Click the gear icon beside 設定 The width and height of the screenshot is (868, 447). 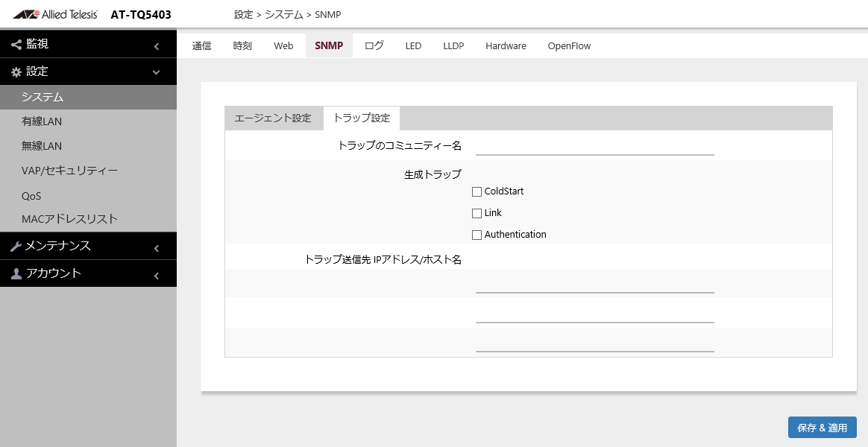tap(16, 72)
